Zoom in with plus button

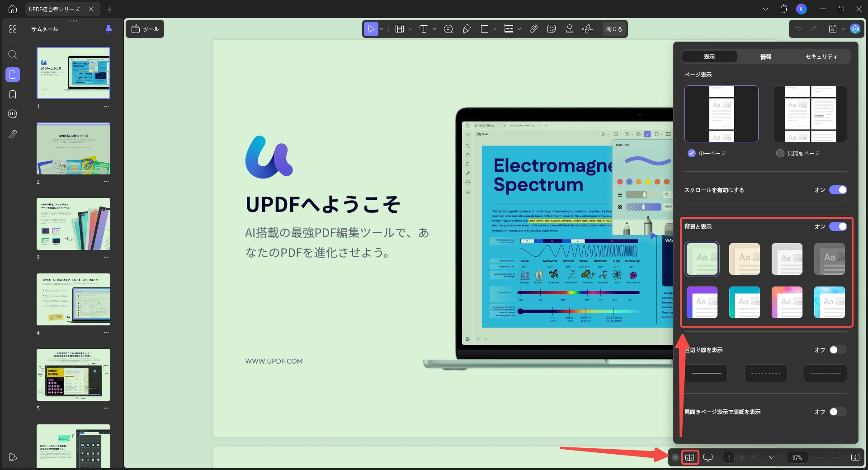pos(837,457)
